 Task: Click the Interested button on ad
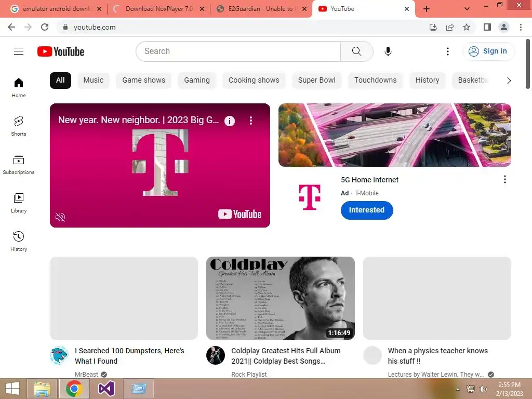pos(367,210)
